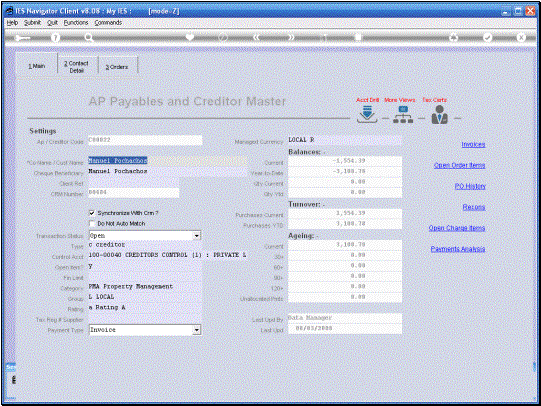Go back with the double-left arrows icon

tap(256, 37)
